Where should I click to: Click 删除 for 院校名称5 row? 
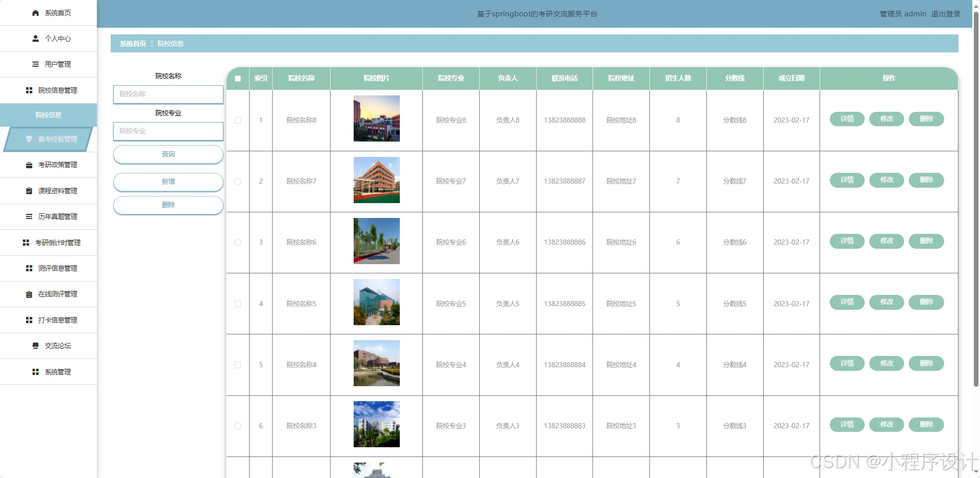point(926,302)
